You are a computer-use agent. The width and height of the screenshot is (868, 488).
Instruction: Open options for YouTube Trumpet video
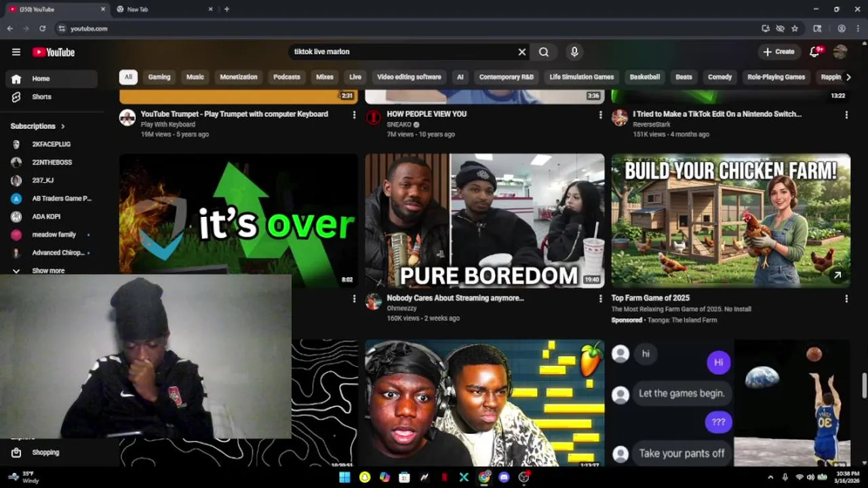tap(354, 115)
